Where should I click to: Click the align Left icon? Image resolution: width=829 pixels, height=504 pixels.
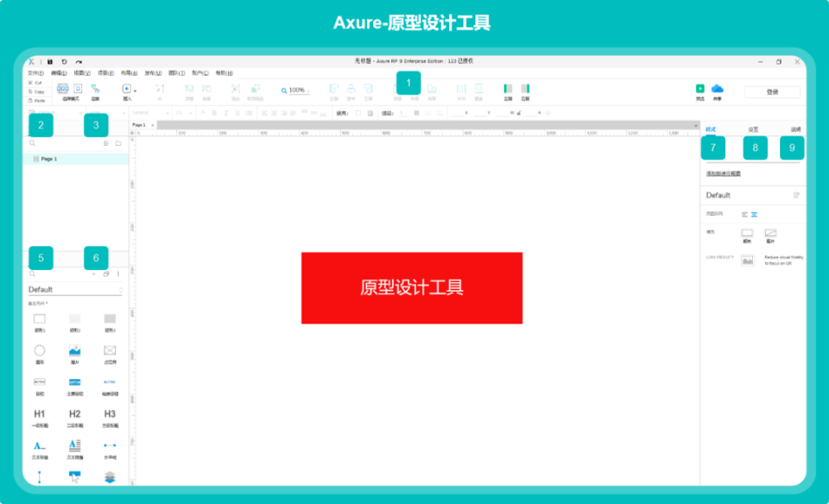click(x=333, y=89)
